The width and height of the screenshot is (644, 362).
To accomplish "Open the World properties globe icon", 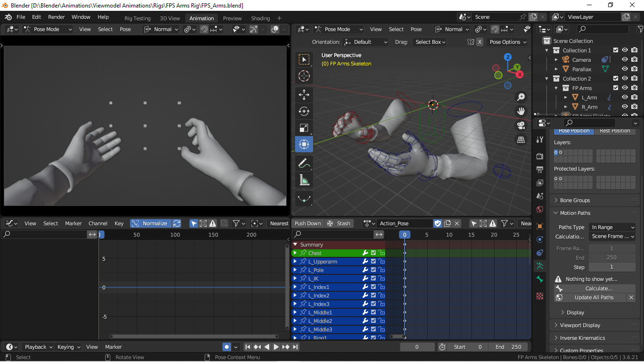I will (540, 209).
